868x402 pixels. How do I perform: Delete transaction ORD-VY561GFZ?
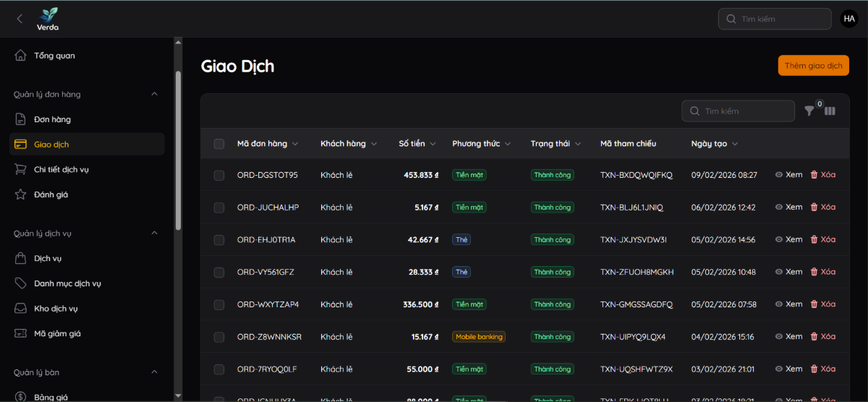pyautogui.click(x=822, y=272)
